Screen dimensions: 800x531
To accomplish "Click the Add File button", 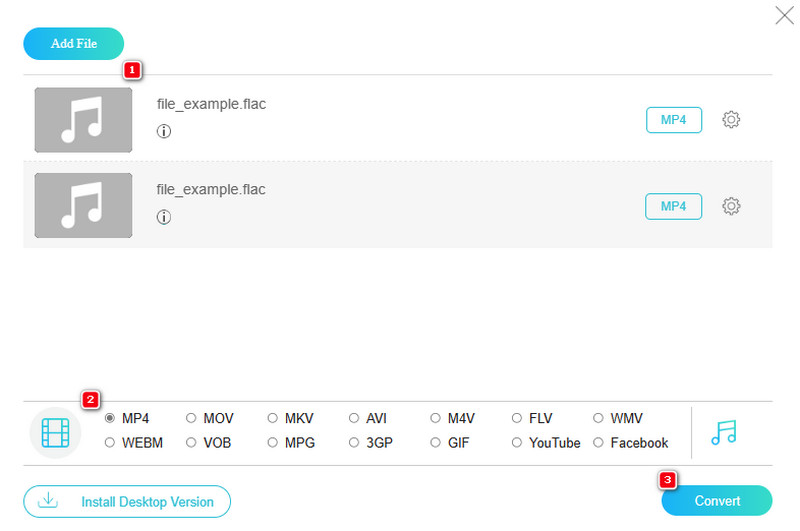I will pyautogui.click(x=74, y=44).
